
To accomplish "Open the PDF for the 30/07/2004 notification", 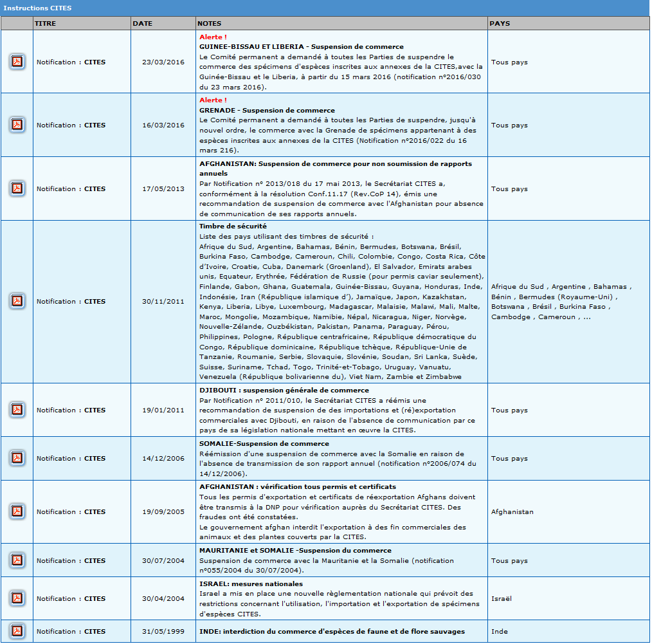I will tap(17, 560).
